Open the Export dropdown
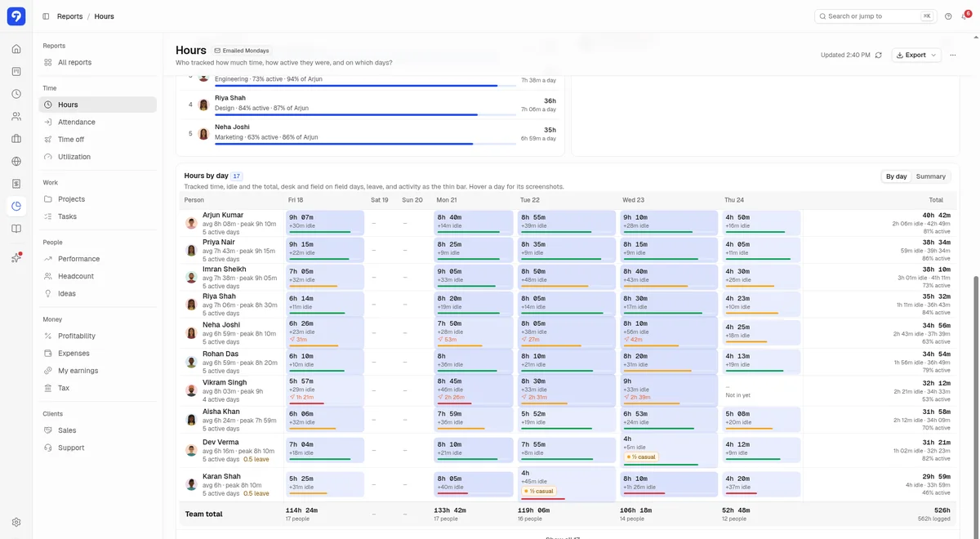 (916, 55)
